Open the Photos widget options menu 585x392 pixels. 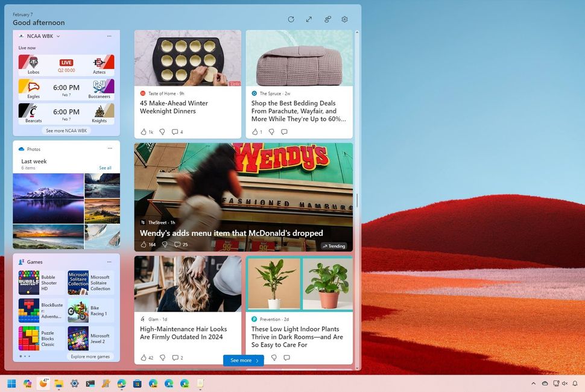point(110,148)
